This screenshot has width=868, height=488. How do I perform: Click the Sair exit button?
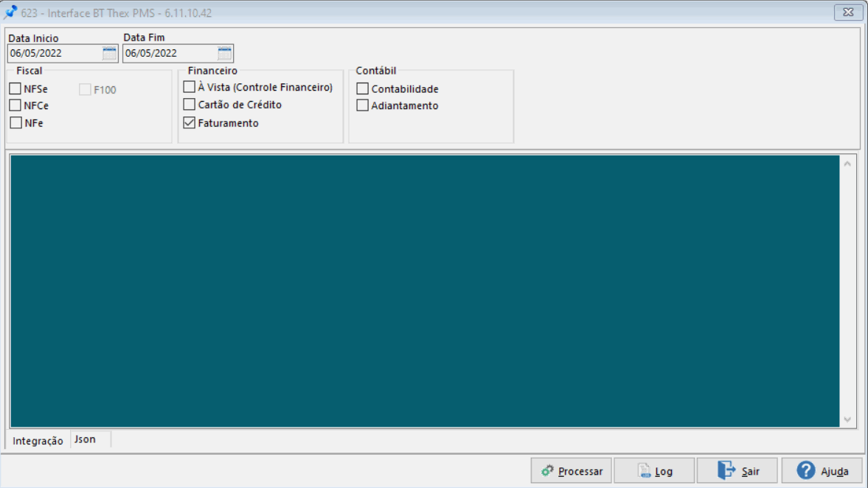coord(737,471)
